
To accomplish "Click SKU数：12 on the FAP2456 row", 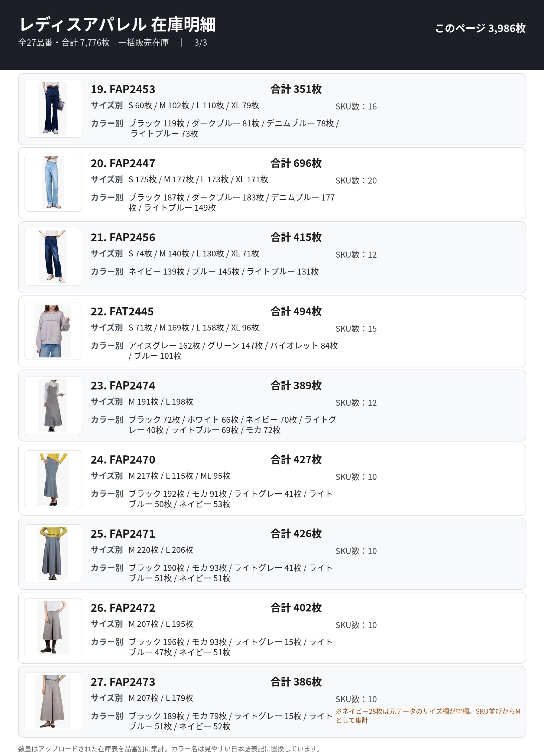I will (x=356, y=255).
